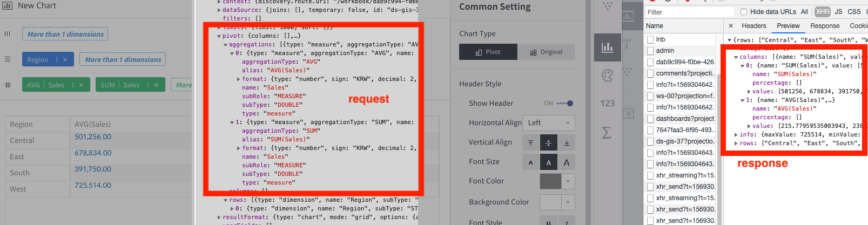Image resolution: width=868 pixels, height=225 pixels.
Task: Set vertical align to top
Action: coord(530,142)
